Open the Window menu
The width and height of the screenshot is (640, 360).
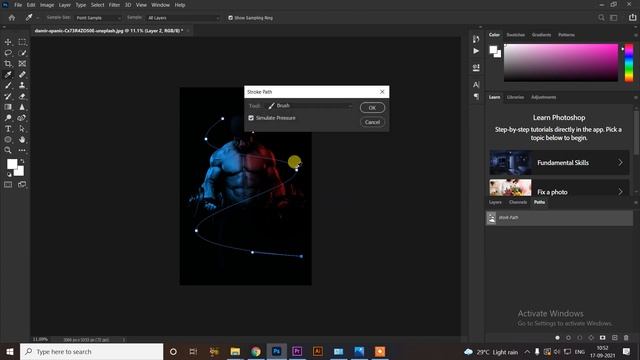click(x=160, y=5)
